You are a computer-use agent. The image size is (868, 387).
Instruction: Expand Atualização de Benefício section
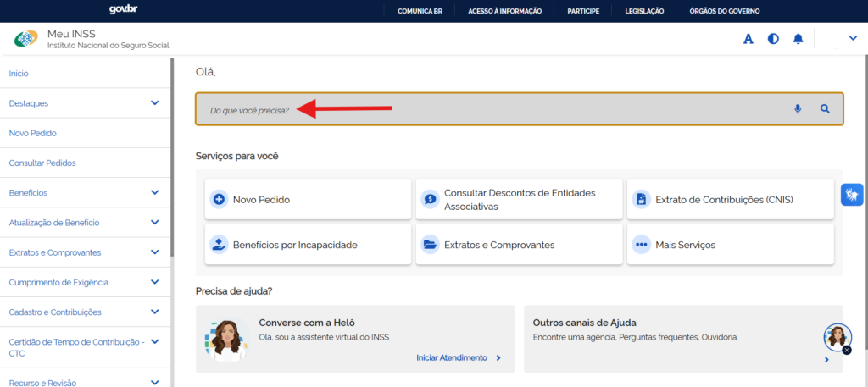tap(155, 222)
